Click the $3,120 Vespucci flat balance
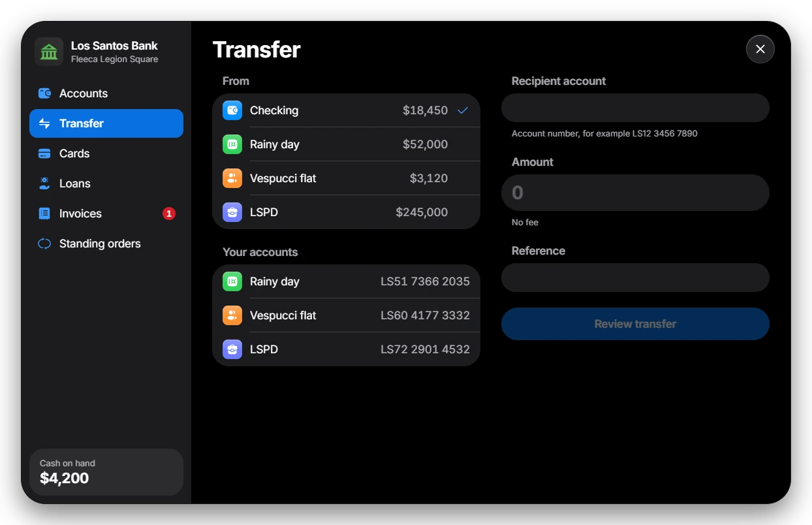Screen dimensions: 812x525 tap(429, 178)
